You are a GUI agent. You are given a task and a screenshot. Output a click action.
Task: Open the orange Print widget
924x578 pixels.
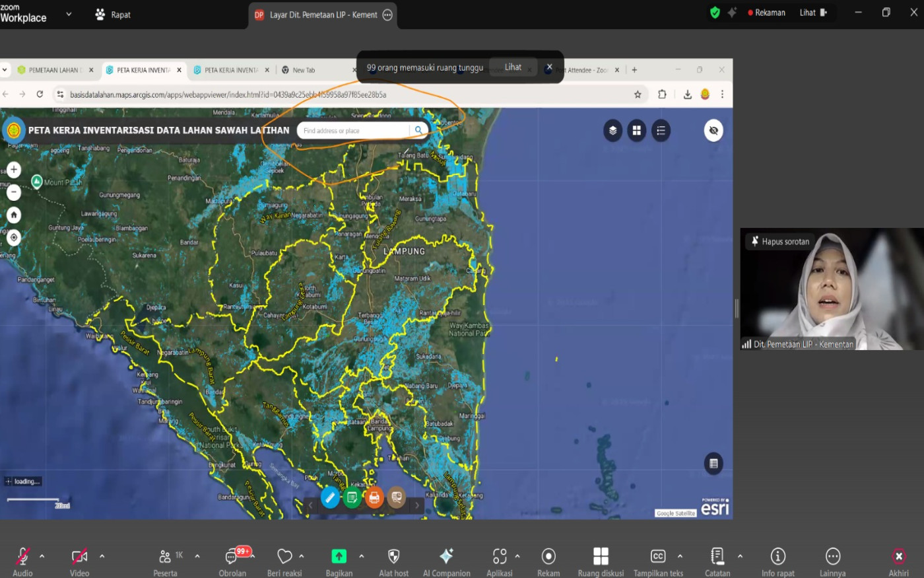coord(374,497)
